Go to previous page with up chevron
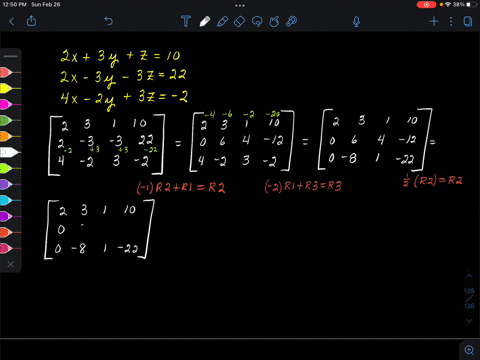This screenshot has height=360, width=480. tap(469, 276)
